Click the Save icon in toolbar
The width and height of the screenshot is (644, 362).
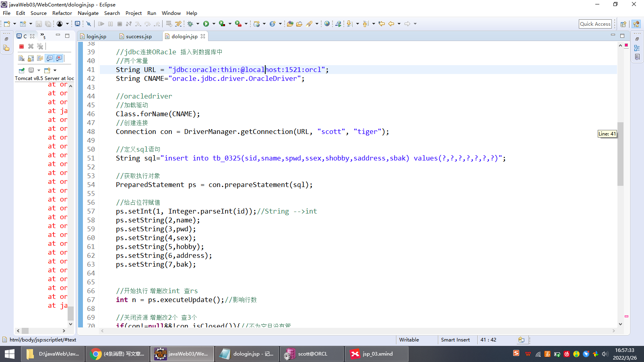(x=39, y=24)
